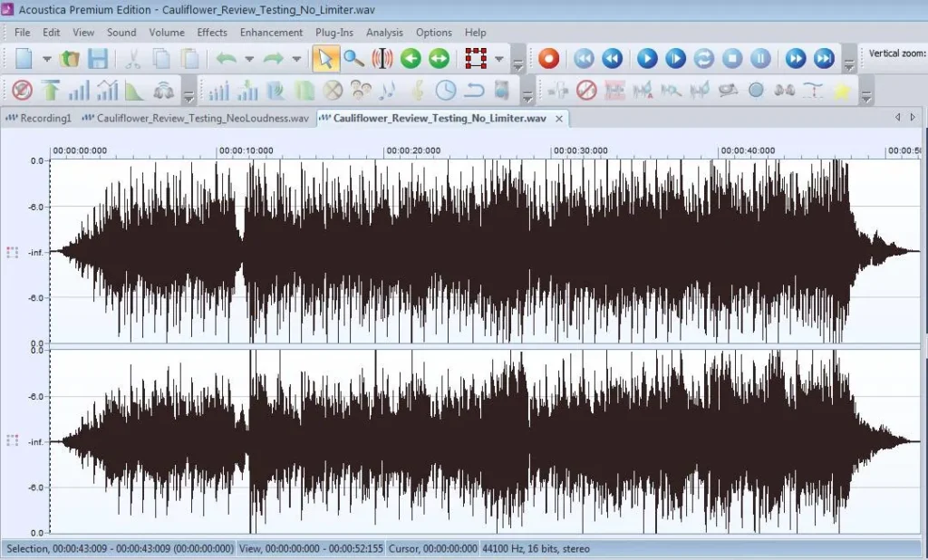Save the file with the floppy disk icon

98,59
